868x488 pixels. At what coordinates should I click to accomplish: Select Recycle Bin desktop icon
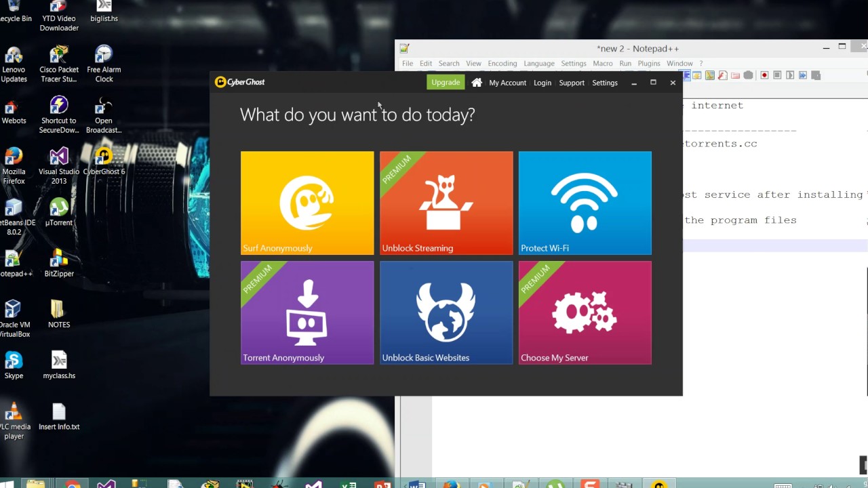[x=15, y=12]
